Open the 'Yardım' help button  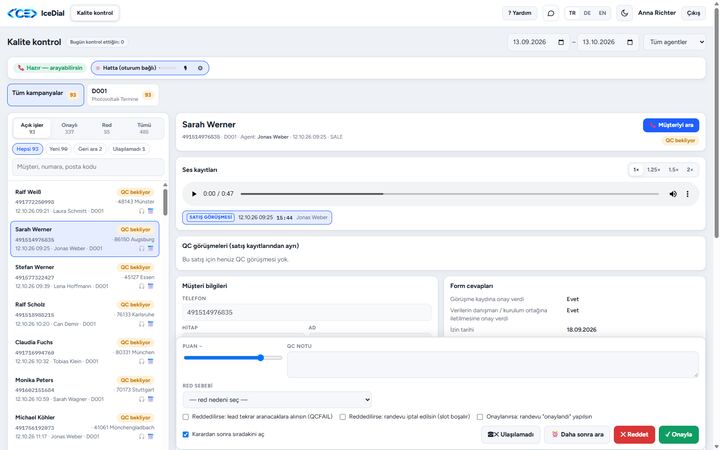520,13
